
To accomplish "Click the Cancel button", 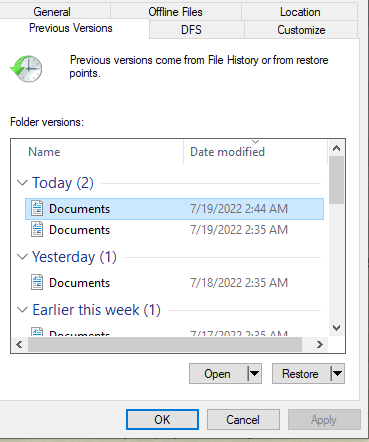I will coord(243,419).
